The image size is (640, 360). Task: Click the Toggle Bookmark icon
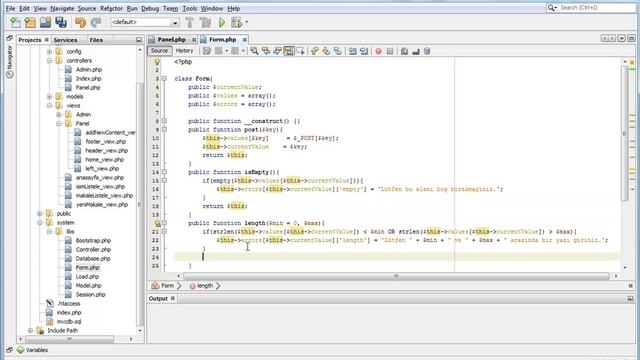[338, 51]
